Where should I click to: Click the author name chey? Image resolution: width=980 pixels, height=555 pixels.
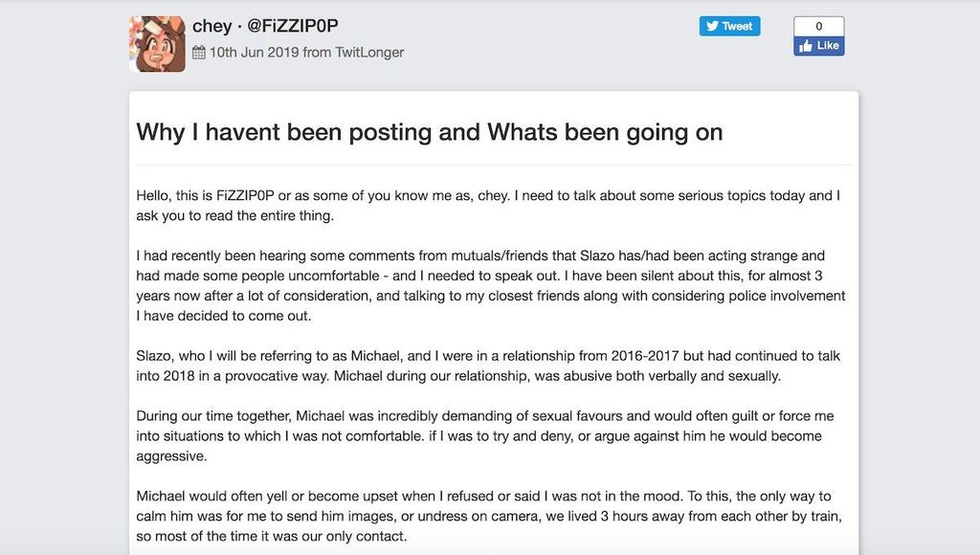(212, 26)
